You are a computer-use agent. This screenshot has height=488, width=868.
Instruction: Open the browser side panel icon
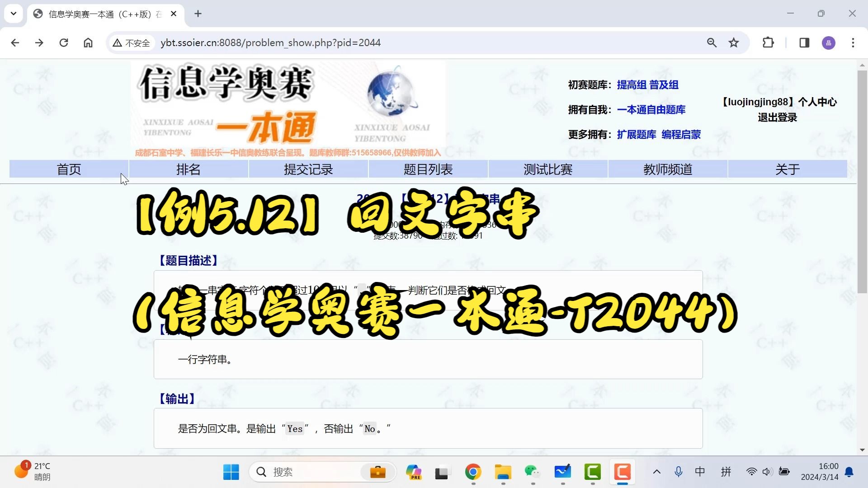(805, 42)
